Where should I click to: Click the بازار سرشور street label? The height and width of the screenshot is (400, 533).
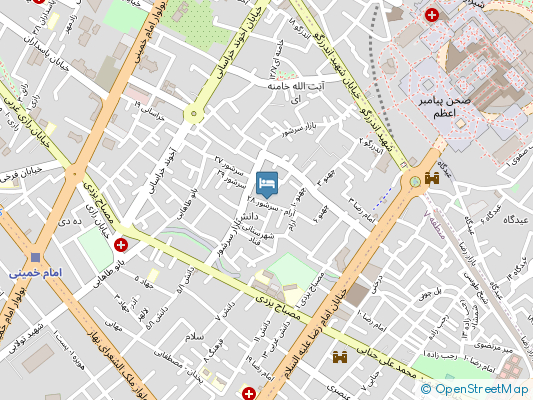(x=299, y=130)
